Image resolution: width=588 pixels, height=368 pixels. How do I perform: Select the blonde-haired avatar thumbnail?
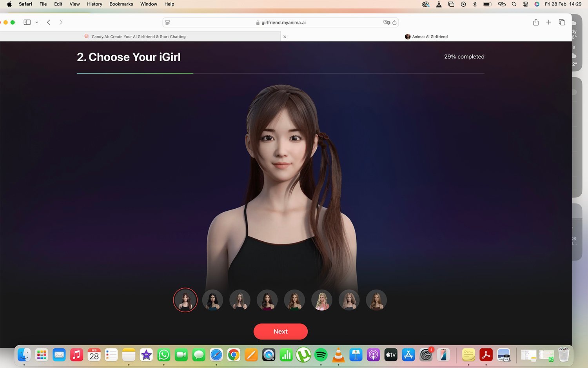point(321,300)
